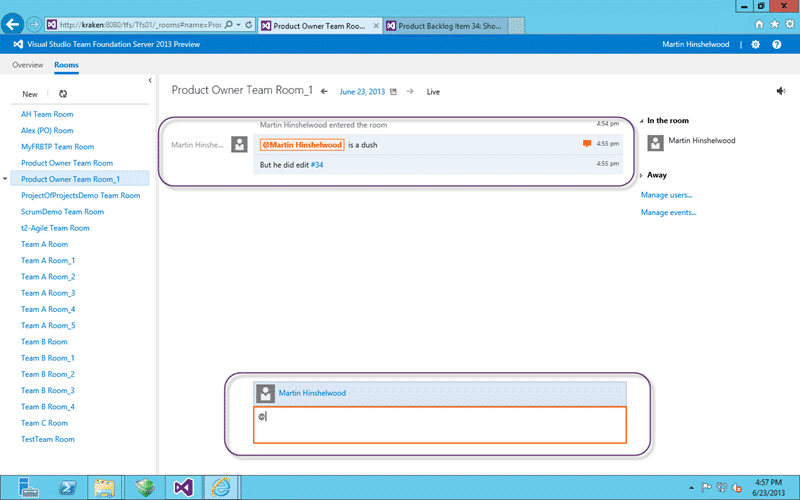The image size is (800, 500).
Task: Switch to Live chat view
Action: click(x=433, y=92)
